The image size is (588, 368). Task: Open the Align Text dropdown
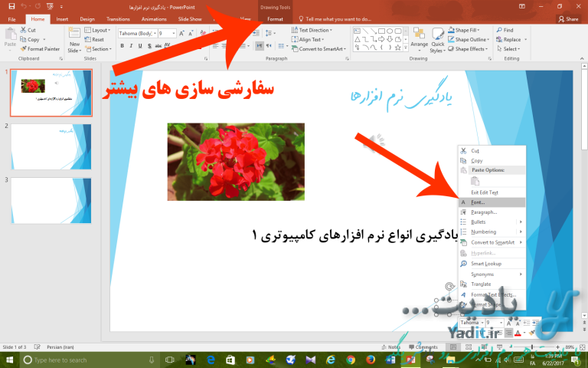pos(308,39)
